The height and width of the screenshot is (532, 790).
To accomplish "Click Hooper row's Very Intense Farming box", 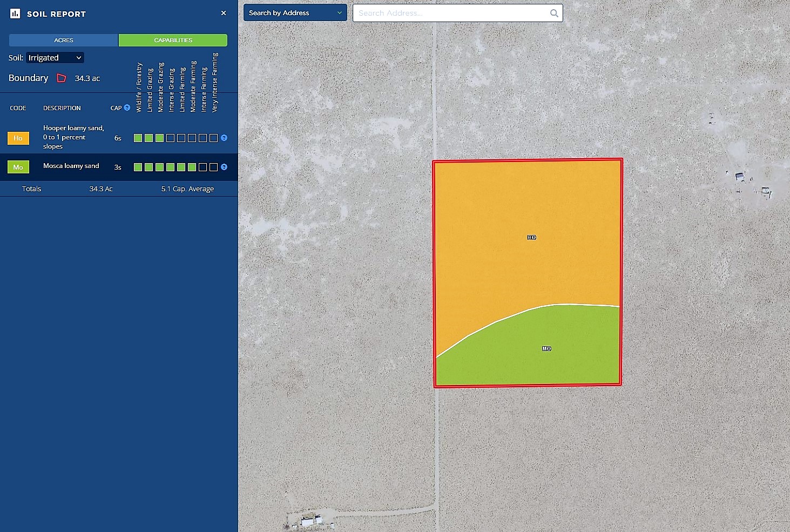I will [213, 138].
